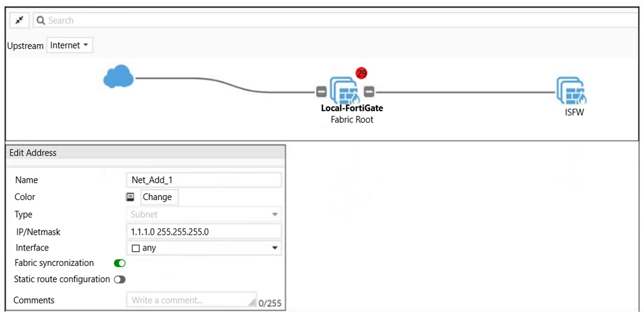The width and height of the screenshot is (644, 313).
Task: Collapse left branch of Local-FortiGate node
Action: pyautogui.click(x=321, y=92)
